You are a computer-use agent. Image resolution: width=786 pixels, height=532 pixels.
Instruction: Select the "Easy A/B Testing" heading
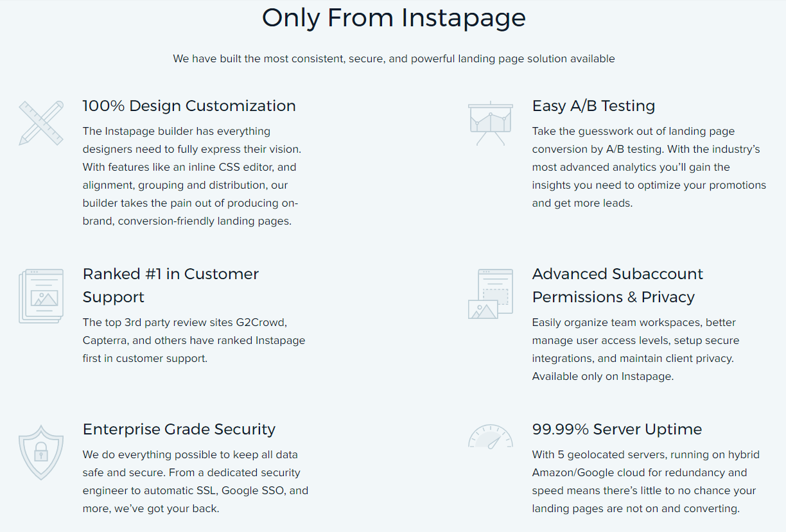pos(593,106)
